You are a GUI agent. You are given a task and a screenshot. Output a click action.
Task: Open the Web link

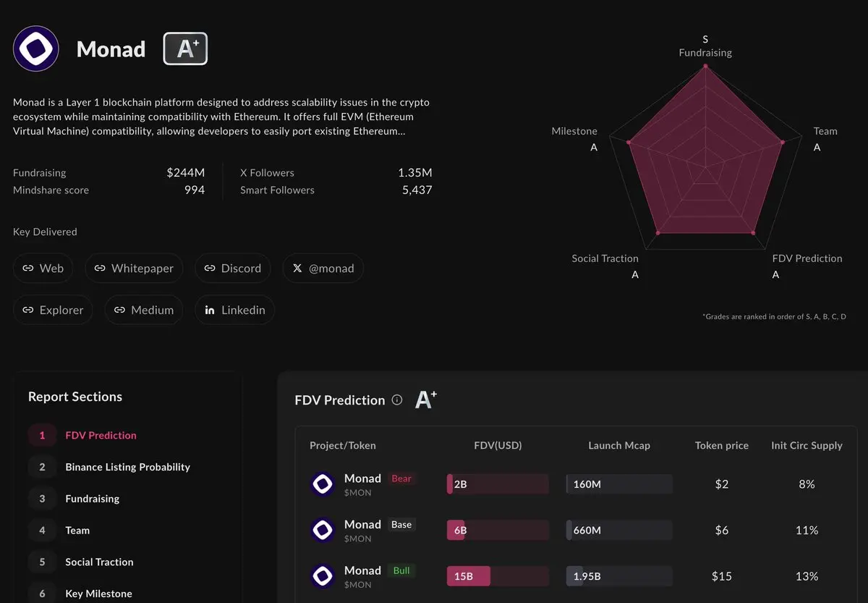pos(43,268)
